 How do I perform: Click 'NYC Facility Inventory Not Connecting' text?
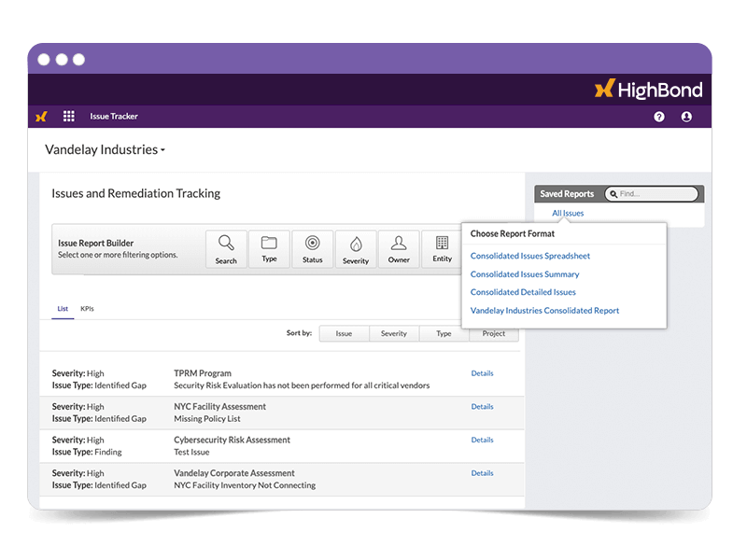click(x=245, y=485)
